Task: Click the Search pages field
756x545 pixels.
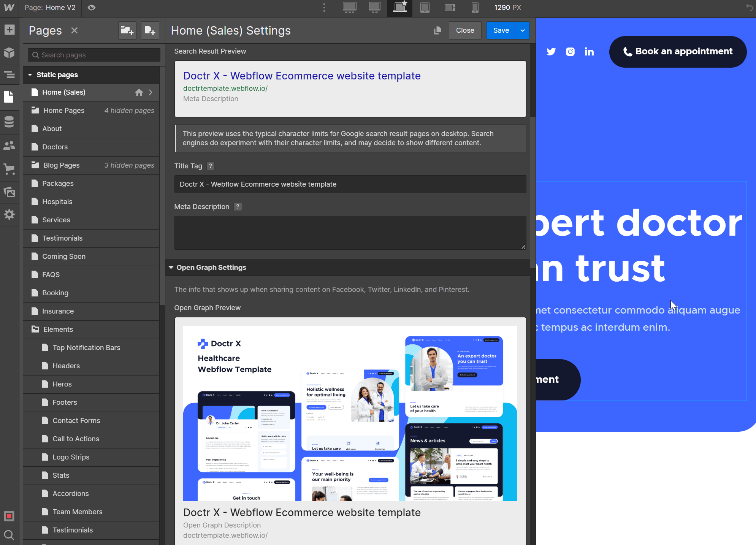Action: (93, 55)
